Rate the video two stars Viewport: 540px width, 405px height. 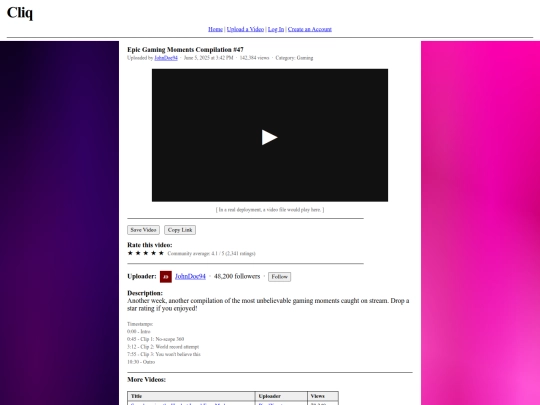pyautogui.click(x=138, y=253)
